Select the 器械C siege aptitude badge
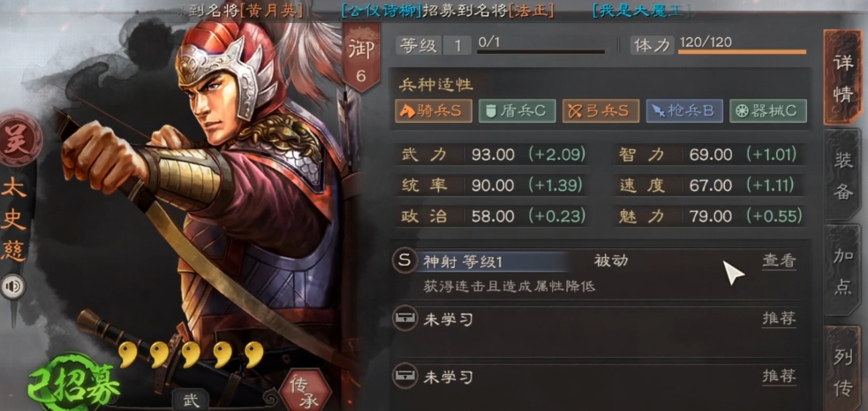Viewport: 868px width, 411px height. (768, 110)
